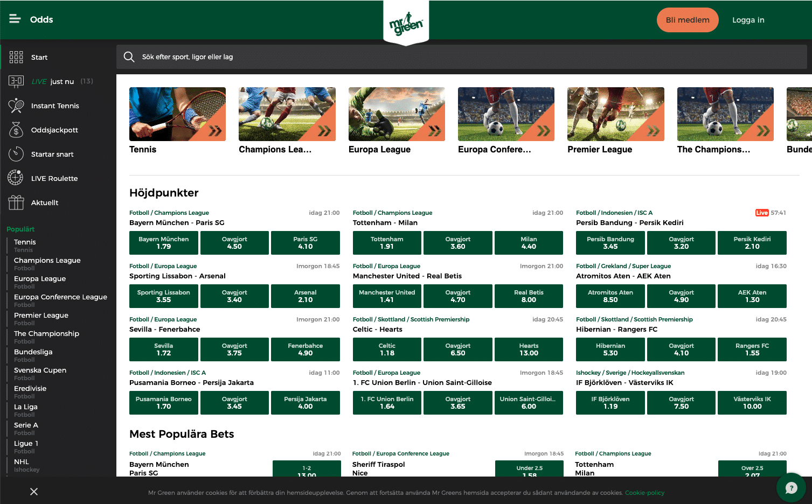The image size is (812, 504).
Task: Select Eredivisie under Populärt
Action: (x=30, y=389)
